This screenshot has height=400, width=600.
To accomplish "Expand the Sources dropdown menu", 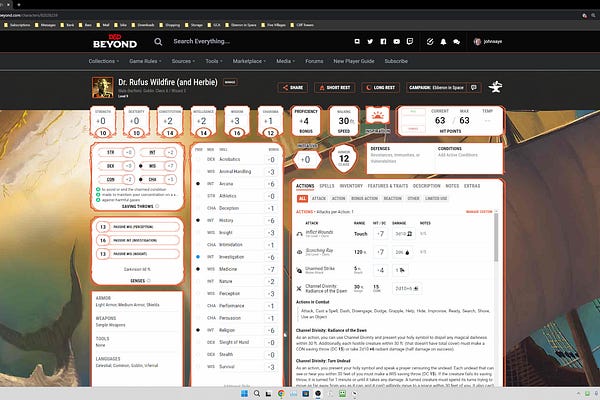I will (183, 61).
